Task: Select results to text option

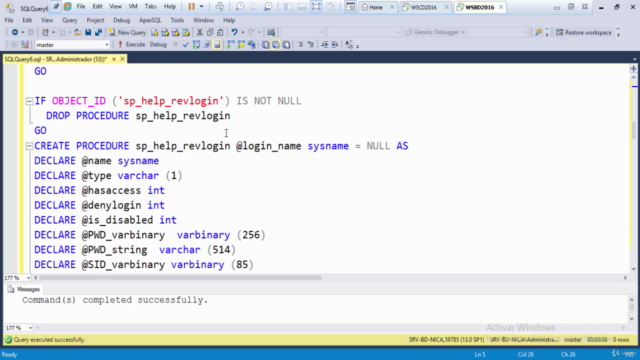Action: [x=265, y=45]
